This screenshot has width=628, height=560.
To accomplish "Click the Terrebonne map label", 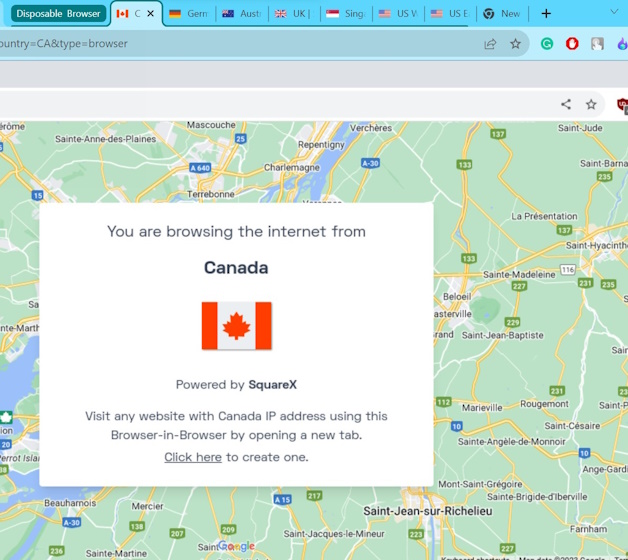I will (x=211, y=194).
